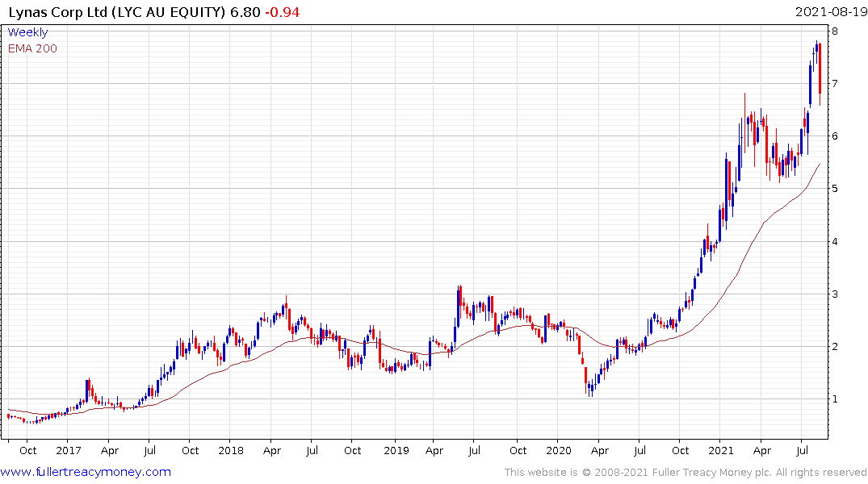Image resolution: width=868 pixels, height=484 pixels.
Task: Click the '2020' x-axis label
Action: point(559,451)
